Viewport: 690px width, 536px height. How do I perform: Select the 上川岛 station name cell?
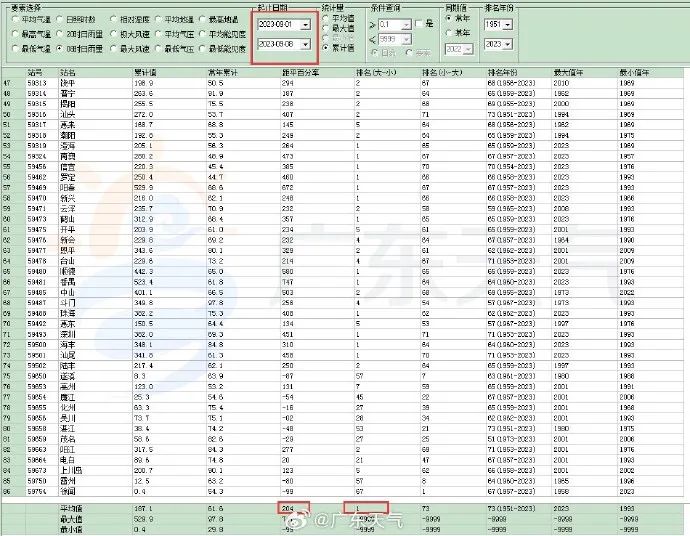pos(71,470)
